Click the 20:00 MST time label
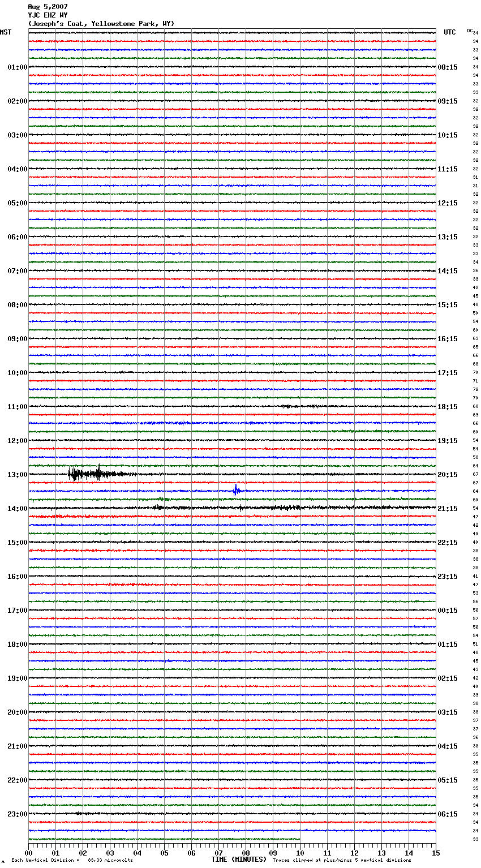Screen dimensions: 481x868 [18, 712]
